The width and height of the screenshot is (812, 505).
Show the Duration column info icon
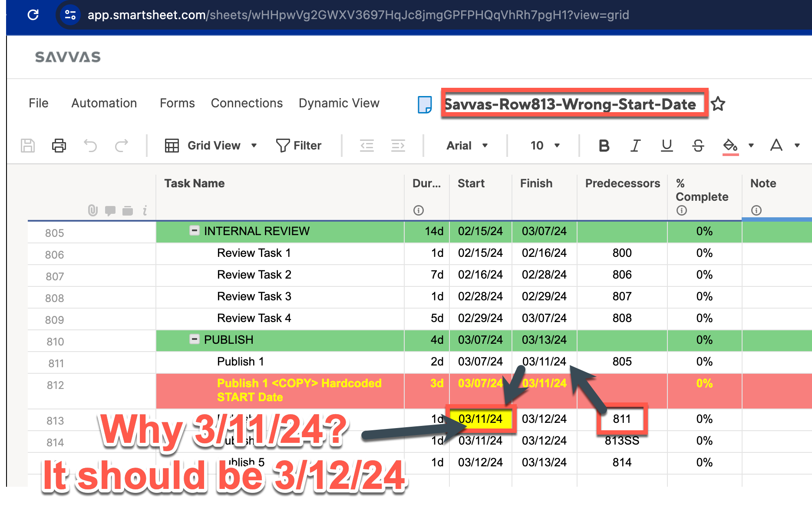(x=419, y=210)
